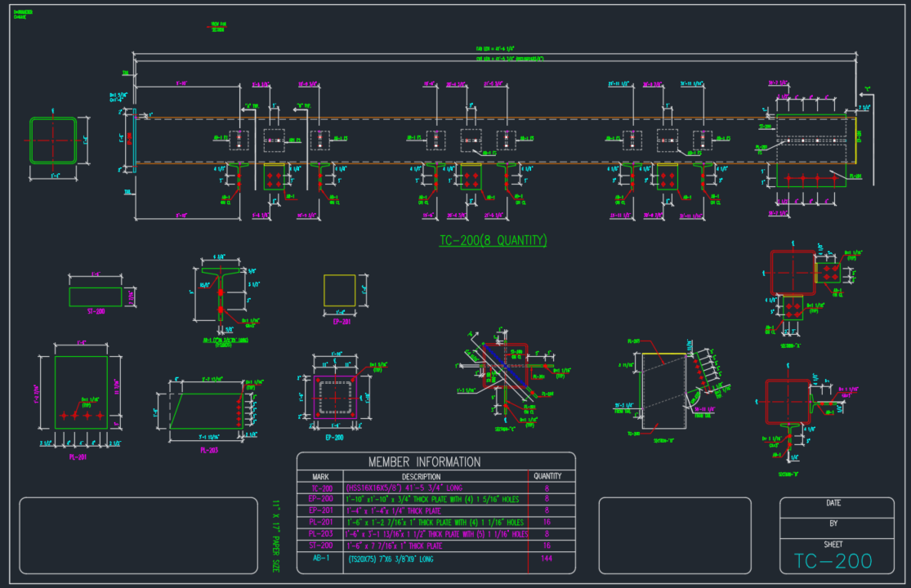Screen dimensions: 911x588
Task: Click the large TC-200 sheet number
Action: [x=833, y=561]
